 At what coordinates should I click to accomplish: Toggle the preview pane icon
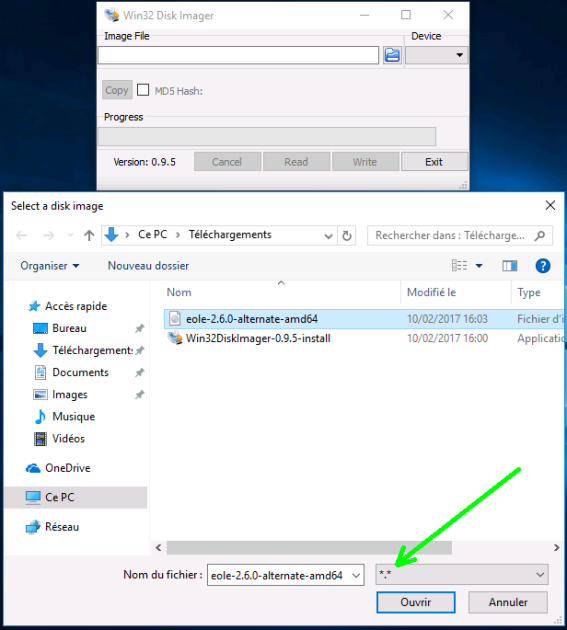(510, 266)
